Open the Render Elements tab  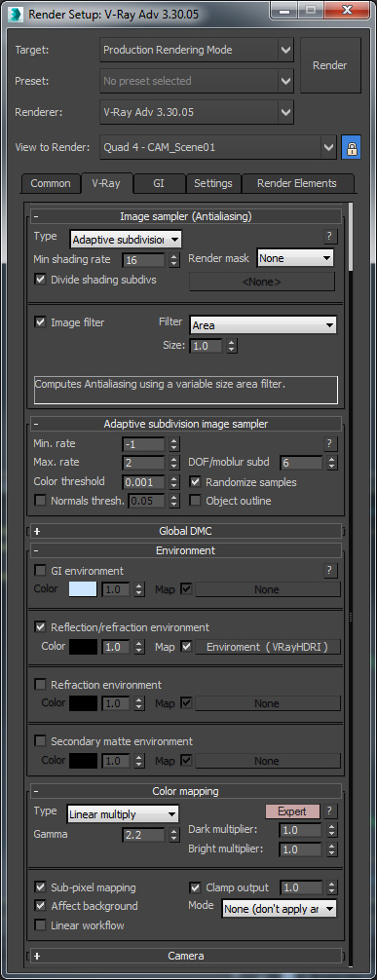297,183
